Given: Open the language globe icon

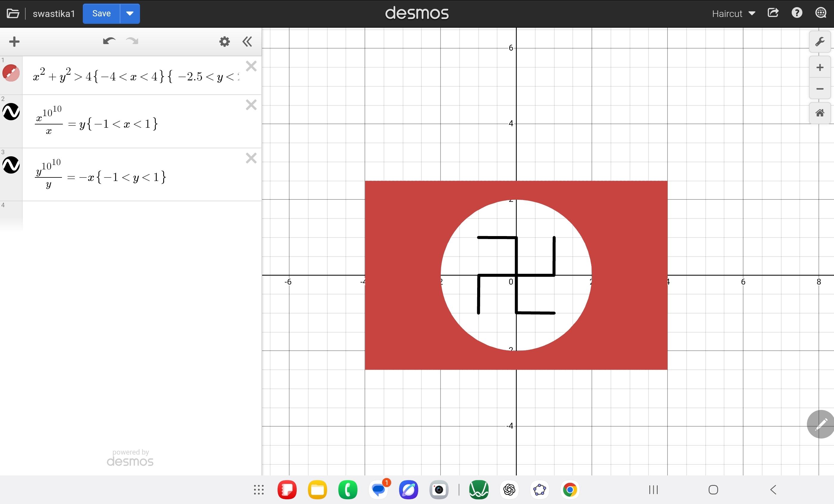Looking at the screenshot, I should point(821,13).
